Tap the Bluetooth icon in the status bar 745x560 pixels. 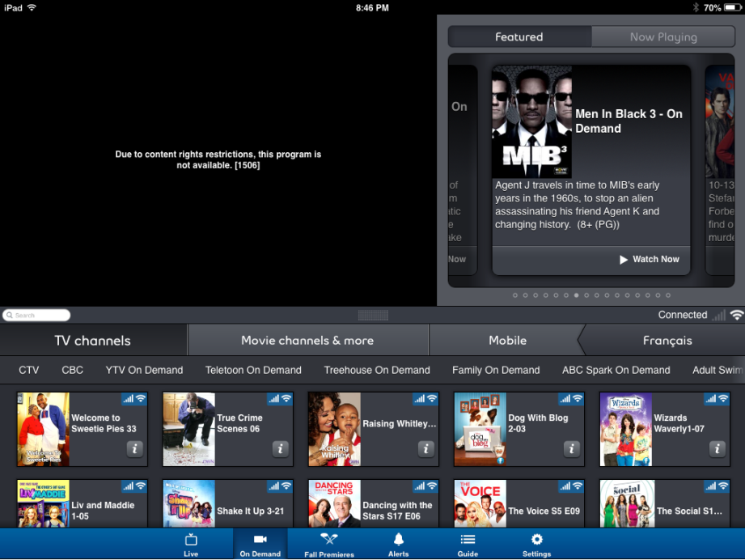click(696, 7)
